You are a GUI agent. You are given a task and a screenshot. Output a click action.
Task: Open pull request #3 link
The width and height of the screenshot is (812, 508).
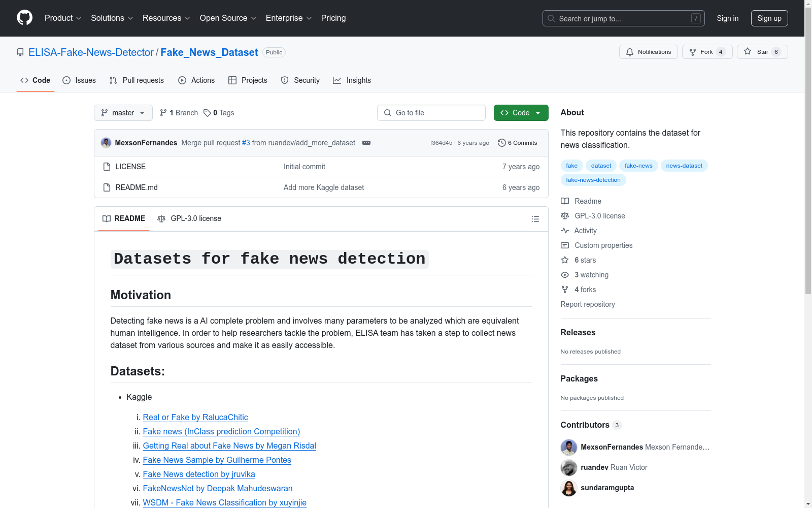point(246,143)
